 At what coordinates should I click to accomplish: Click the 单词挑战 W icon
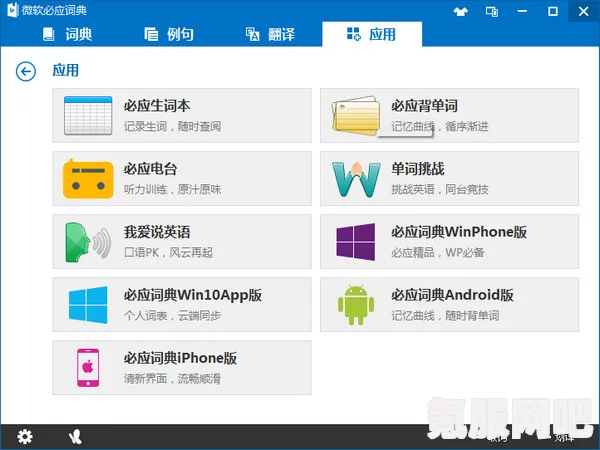coord(356,179)
